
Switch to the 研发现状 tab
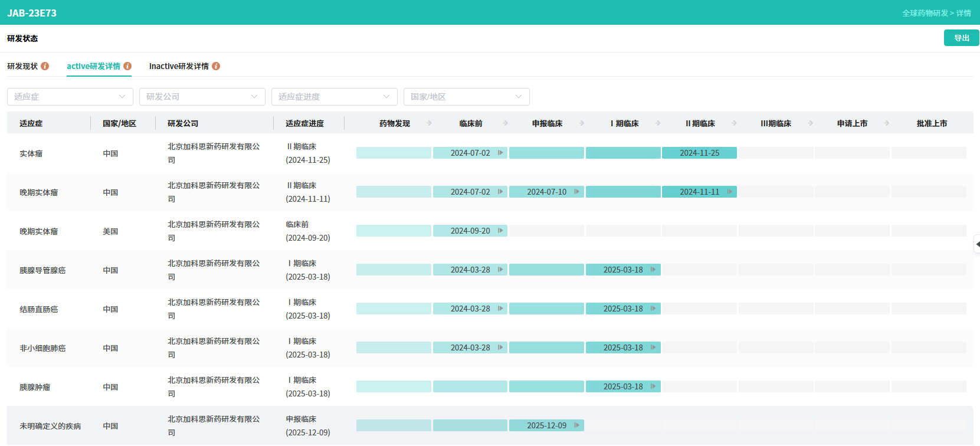pyautogui.click(x=22, y=66)
